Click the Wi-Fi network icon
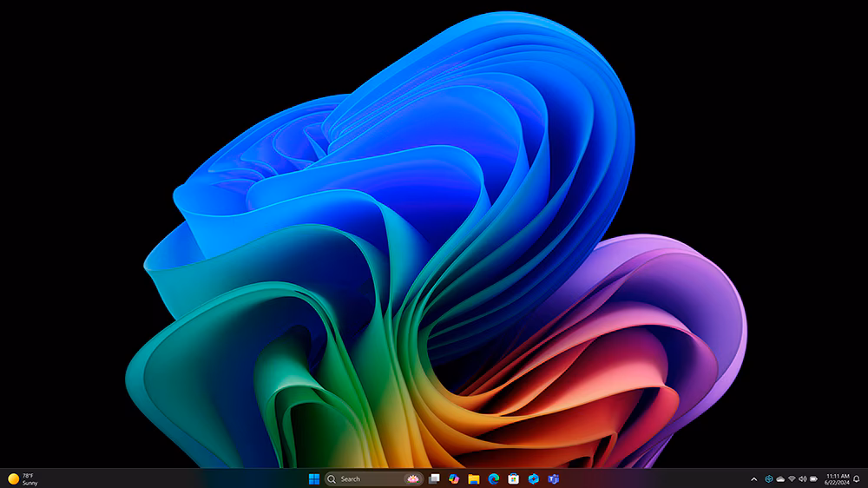The height and width of the screenshot is (488, 868). point(792,478)
